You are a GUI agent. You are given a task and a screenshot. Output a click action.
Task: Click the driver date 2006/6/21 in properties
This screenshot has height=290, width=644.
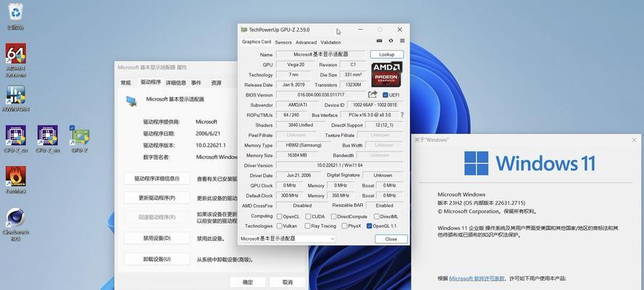tap(207, 133)
